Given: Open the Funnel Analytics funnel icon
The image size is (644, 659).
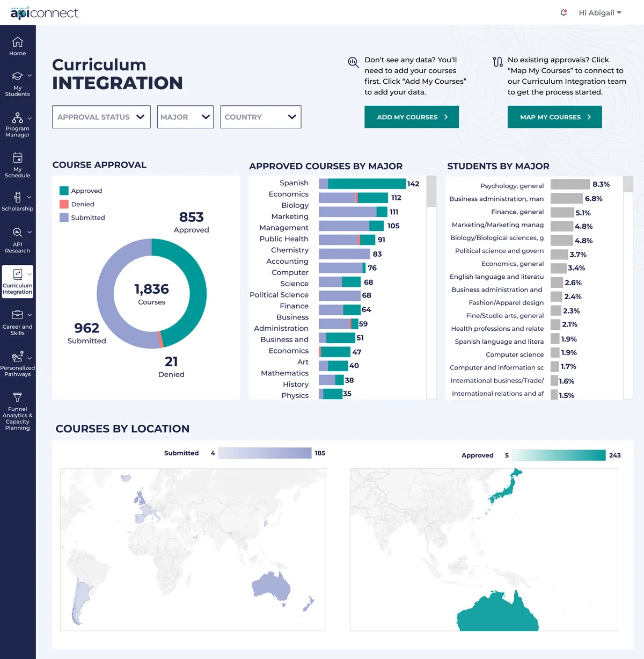Looking at the screenshot, I should (x=17, y=397).
